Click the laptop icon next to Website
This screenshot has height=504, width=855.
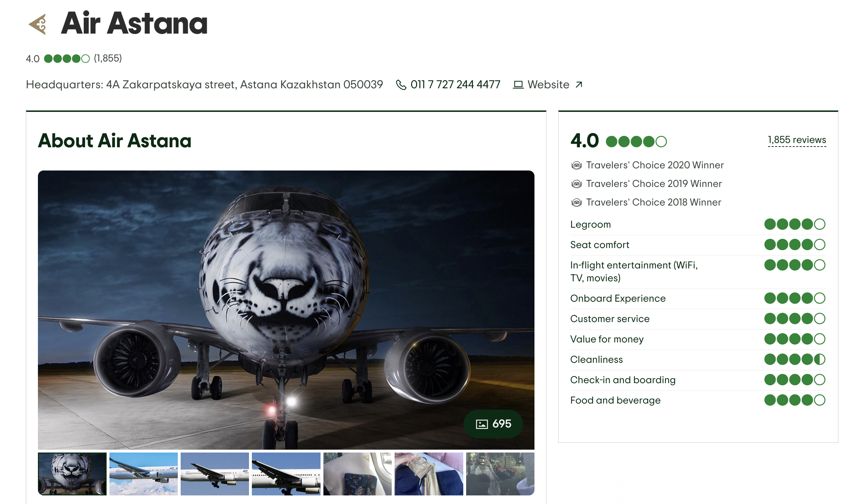[518, 85]
